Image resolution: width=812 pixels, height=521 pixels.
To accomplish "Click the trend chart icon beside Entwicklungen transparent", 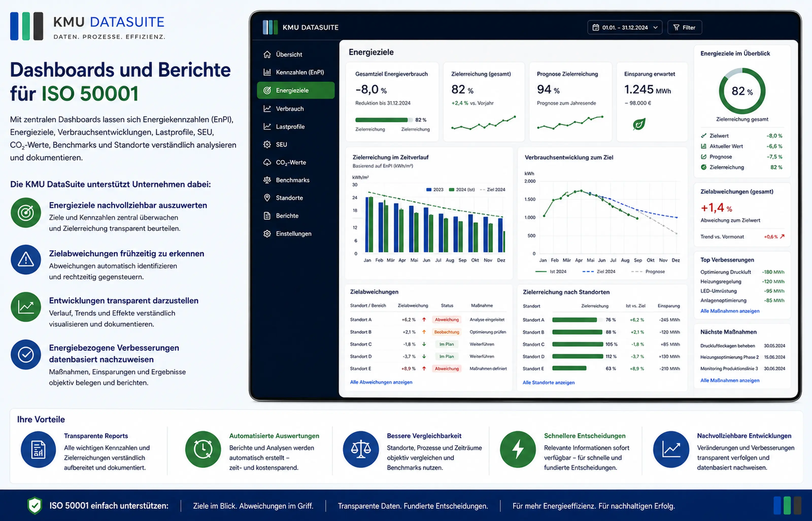I will [x=26, y=307].
